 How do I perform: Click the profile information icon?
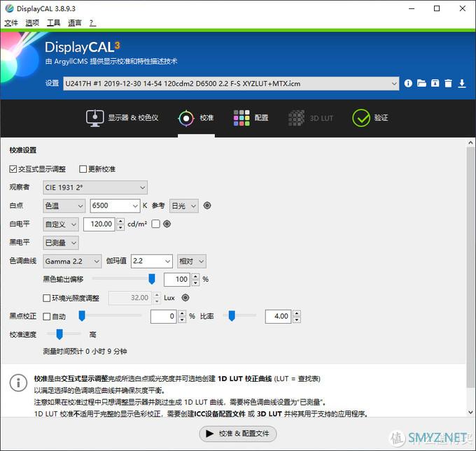click(x=408, y=83)
